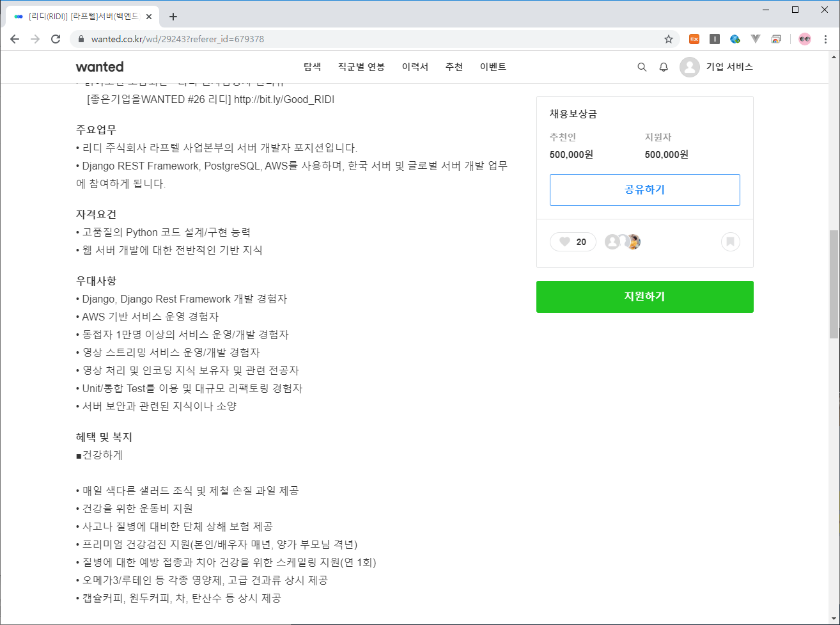
Task: Go back with the browser back arrow
Action: [15, 39]
